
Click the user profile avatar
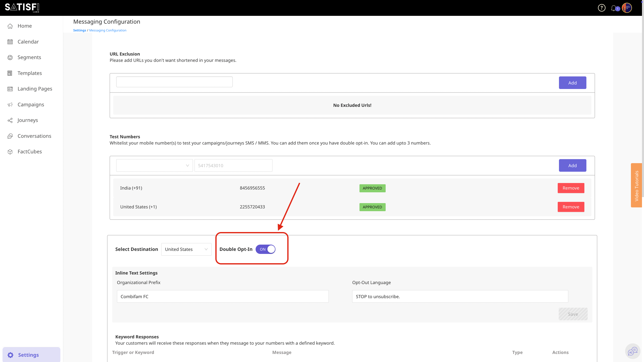[627, 8]
